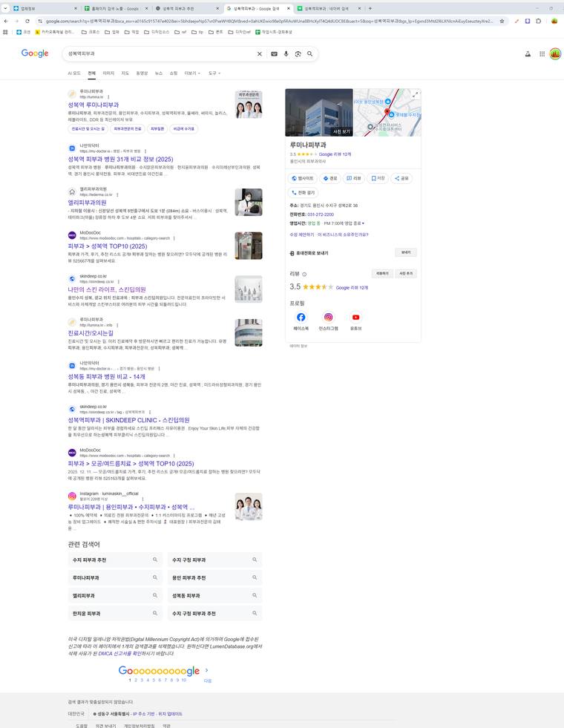Click the 공유 share button
The height and width of the screenshot is (728, 564).
click(x=401, y=178)
